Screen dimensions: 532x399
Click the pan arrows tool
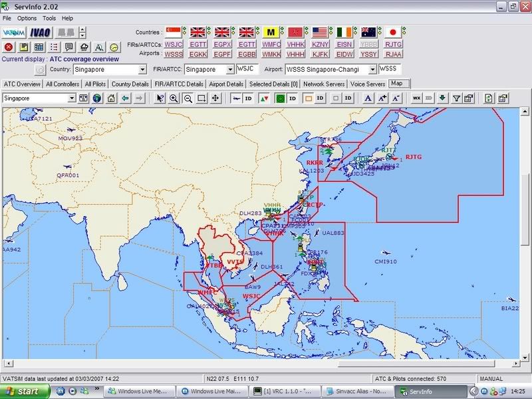215,98
